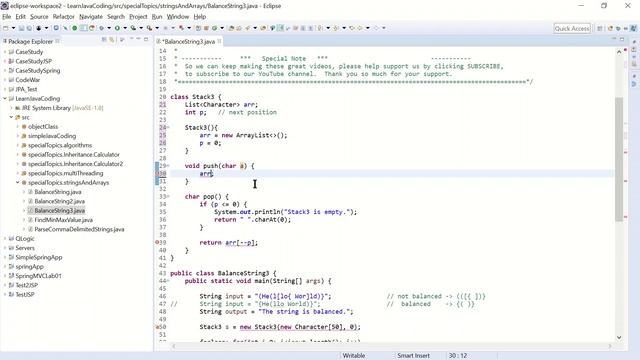Select the Package Explorer view tab
Viewport: 640px width, 360px height.
31,41
